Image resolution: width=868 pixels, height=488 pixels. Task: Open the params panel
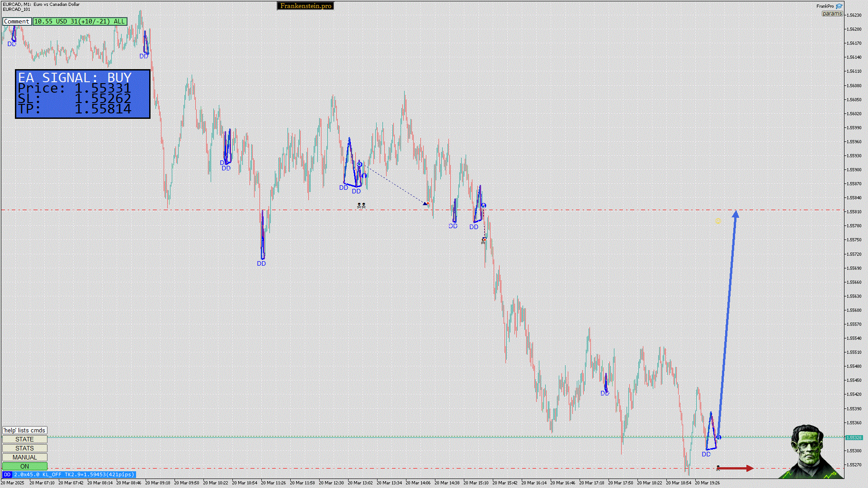pyautogui.click(x=832, y=14)
